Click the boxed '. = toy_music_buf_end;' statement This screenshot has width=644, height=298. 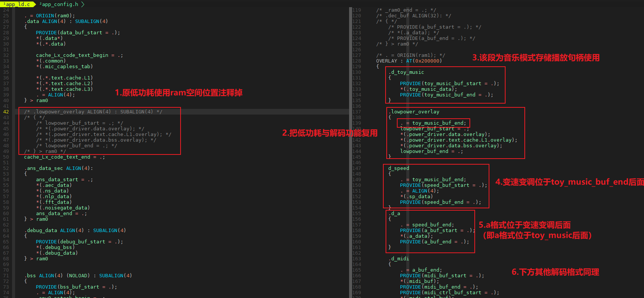[433, 123]
